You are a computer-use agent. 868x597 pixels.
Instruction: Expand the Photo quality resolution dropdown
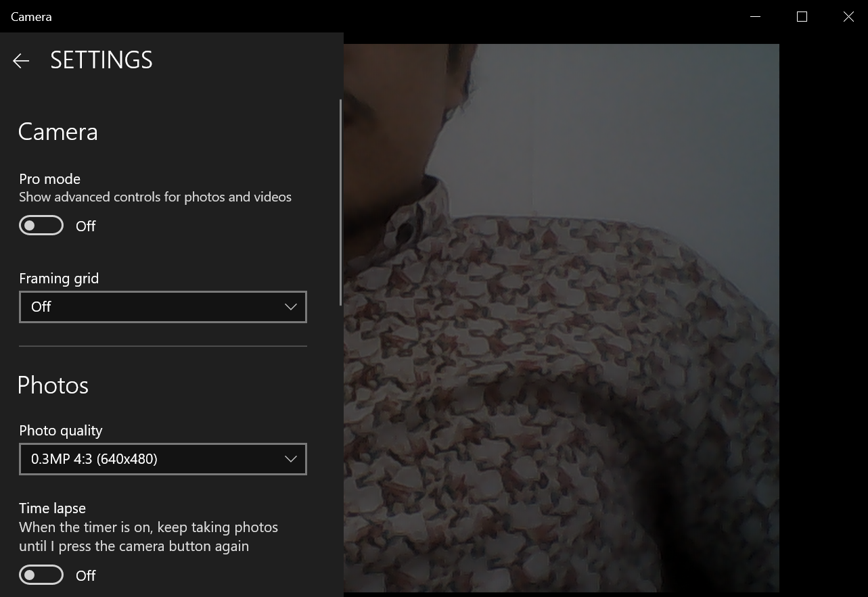coord(162,458)
